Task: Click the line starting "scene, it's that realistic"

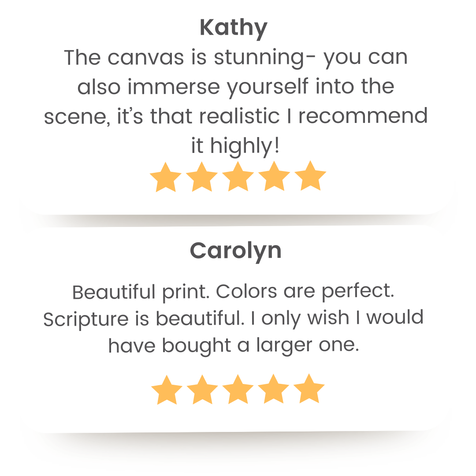Action: [x=236, y=116]
